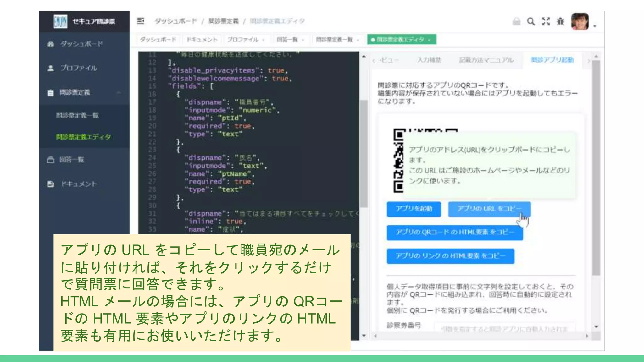Click code line "disable_privacyitems": true

[x=228, y=71]
